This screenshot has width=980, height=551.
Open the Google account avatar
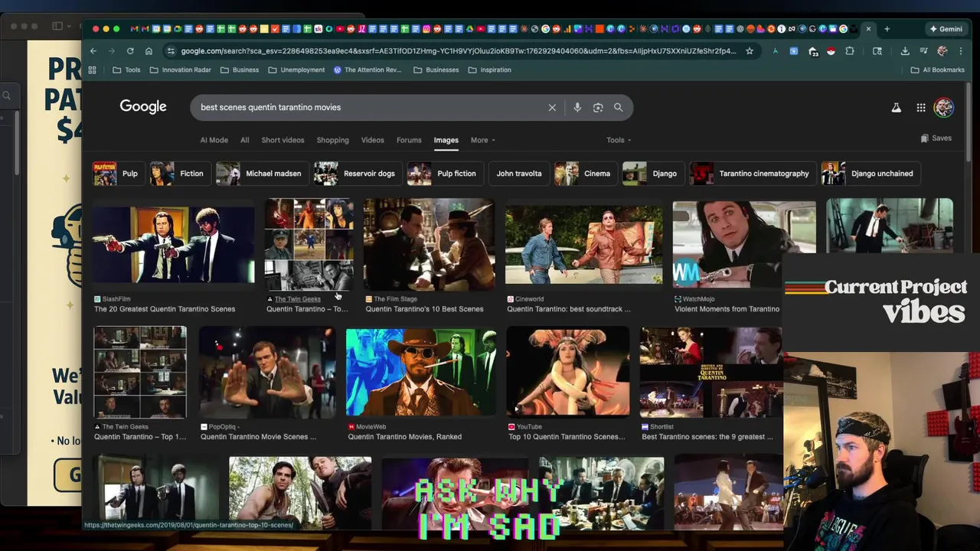coord(943,108)
